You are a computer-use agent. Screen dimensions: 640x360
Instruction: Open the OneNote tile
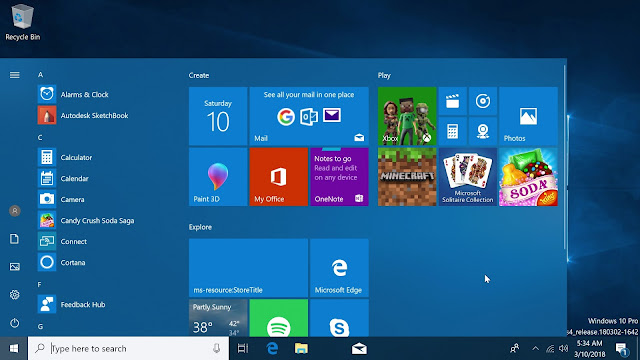pos(339,177)
